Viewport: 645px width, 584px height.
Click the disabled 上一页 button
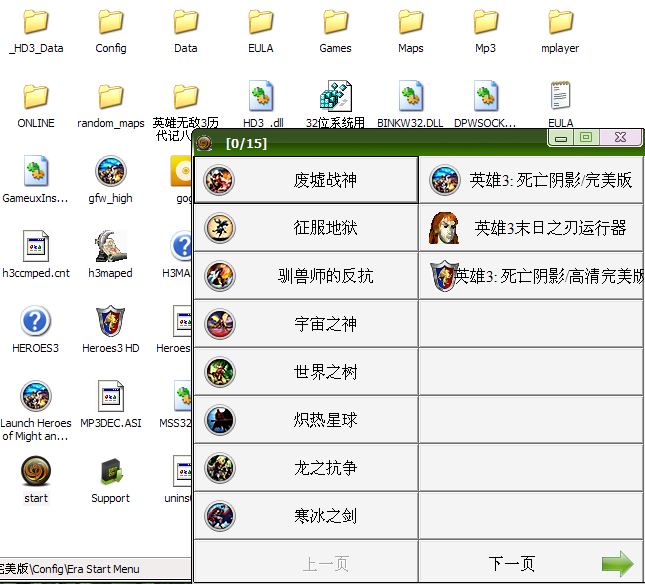click(x=306, y=564)
